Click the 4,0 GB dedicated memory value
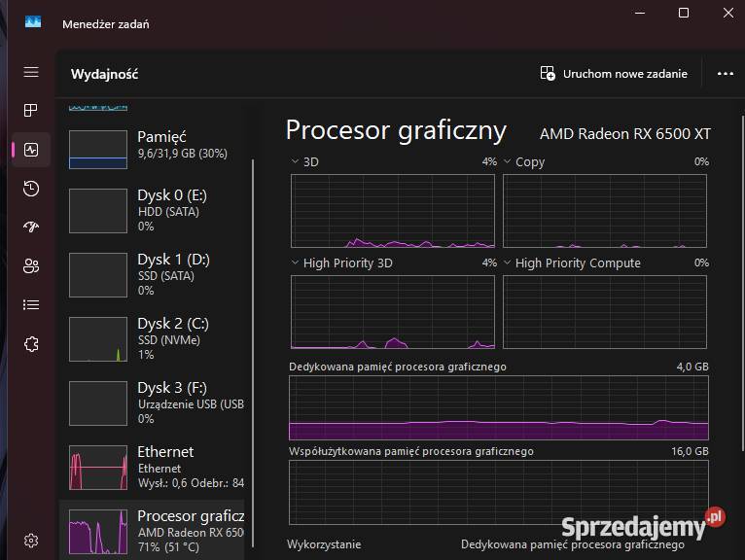745x560 pixels. point(692,367)
